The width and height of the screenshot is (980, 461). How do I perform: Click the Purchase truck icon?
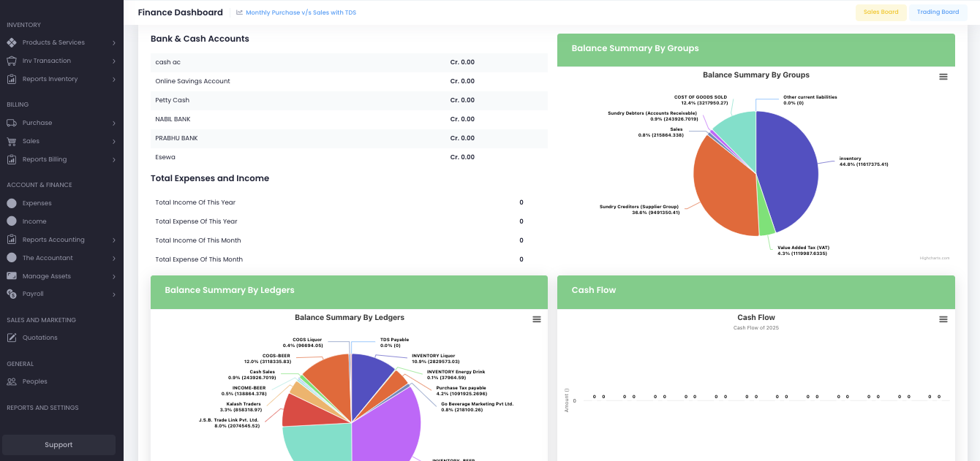tap(12, 123)
